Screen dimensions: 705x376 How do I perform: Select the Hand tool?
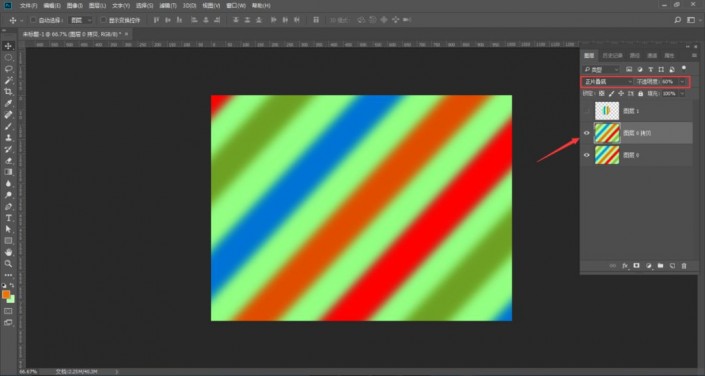[x=8, y=252]
